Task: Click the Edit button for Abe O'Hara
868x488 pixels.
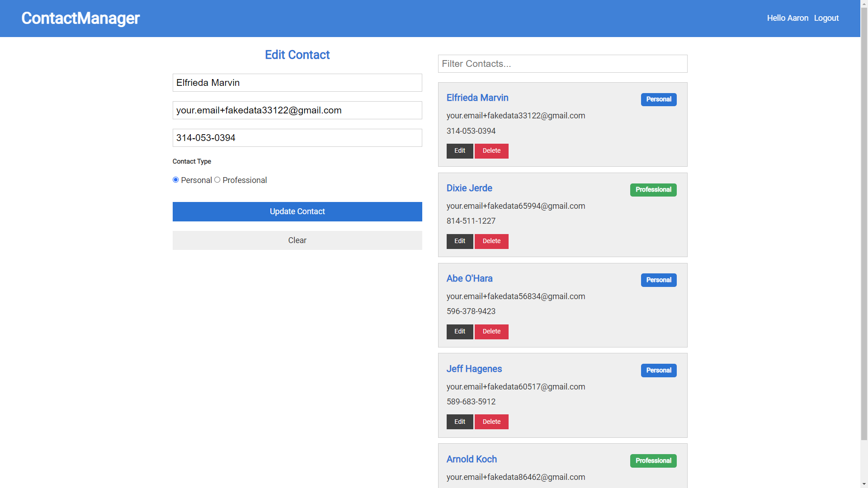Action: (x=460, y=331)
